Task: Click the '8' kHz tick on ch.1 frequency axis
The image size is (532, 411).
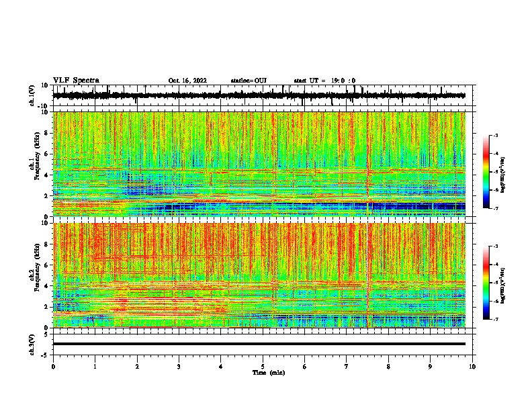Action: (x=48, y=133)
